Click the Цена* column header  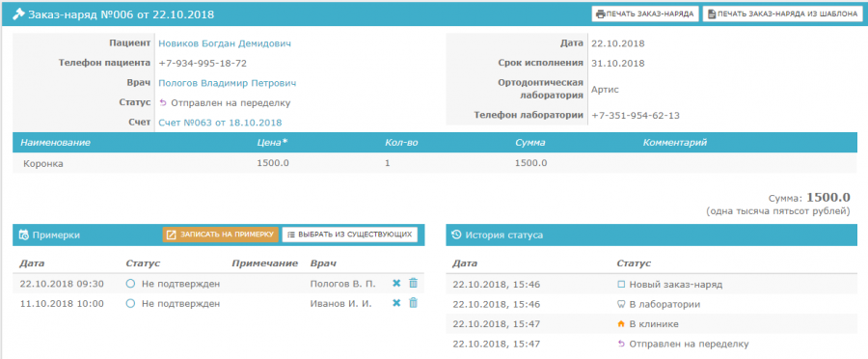click(x=272, y=143)
